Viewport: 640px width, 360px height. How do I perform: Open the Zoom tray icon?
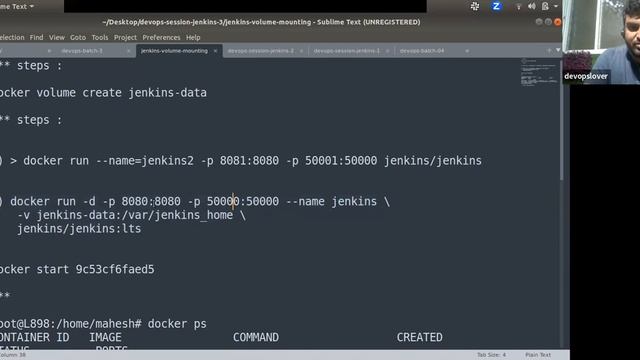tap(496, 6)
